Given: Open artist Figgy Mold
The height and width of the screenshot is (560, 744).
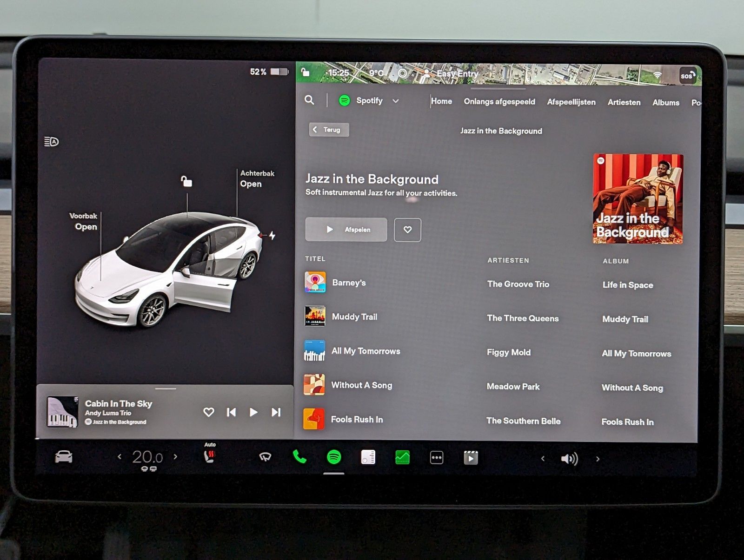Looking at the screenshot, I should coord(509,352).
